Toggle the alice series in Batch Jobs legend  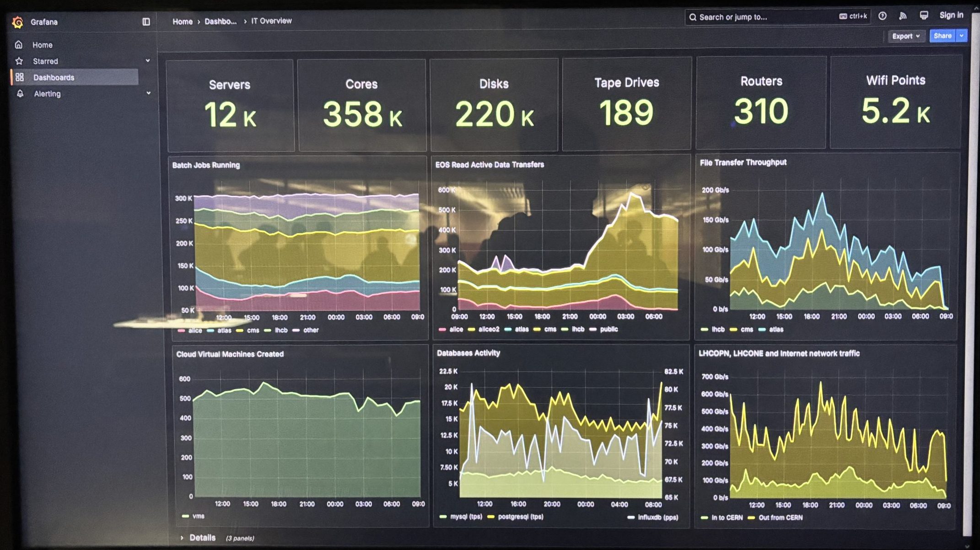point(195,330)
